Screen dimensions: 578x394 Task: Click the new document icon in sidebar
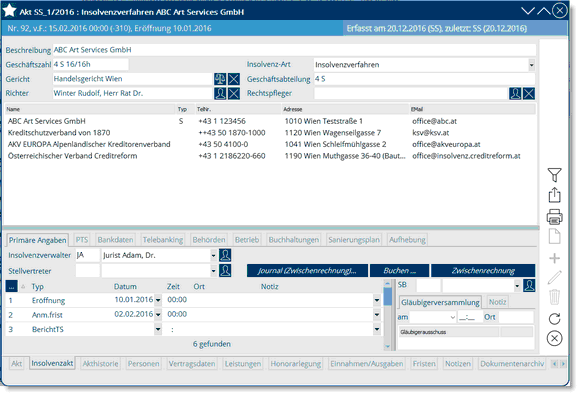(x=554, y=236)
